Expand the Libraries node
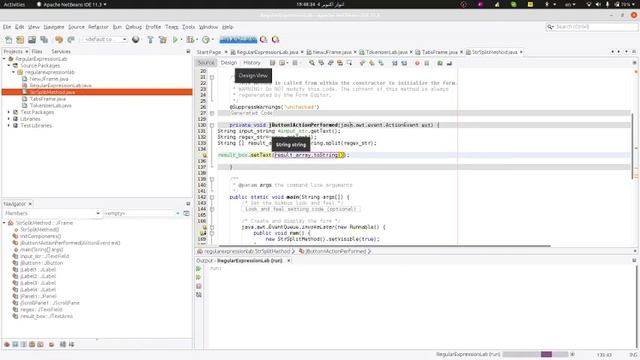The height and width of the screenshot is (360, 640). pyautogui.click(x=9, y=119)
